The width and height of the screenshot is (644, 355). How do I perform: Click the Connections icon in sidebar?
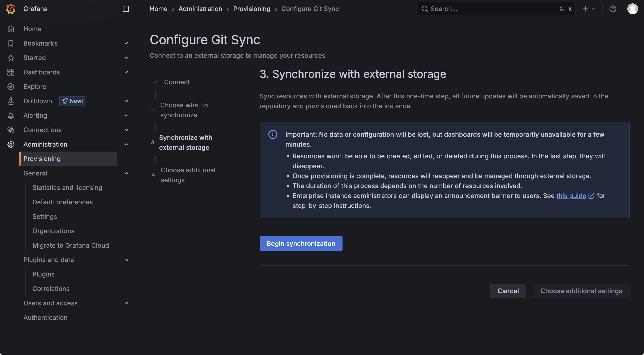[11, 130]
